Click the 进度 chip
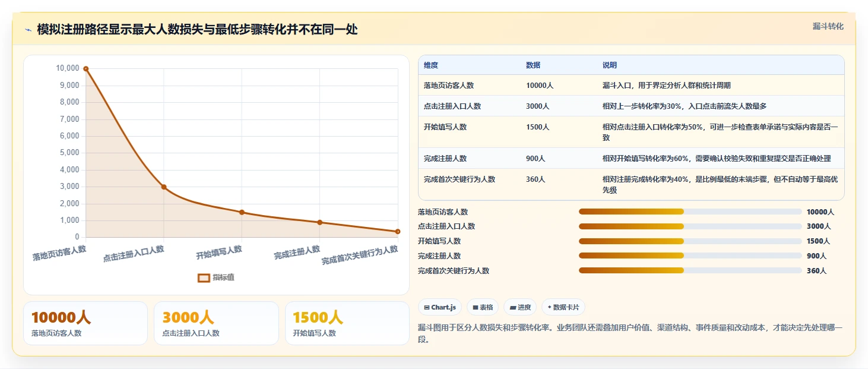The image size is (868, 369). (x=520, y=307)
